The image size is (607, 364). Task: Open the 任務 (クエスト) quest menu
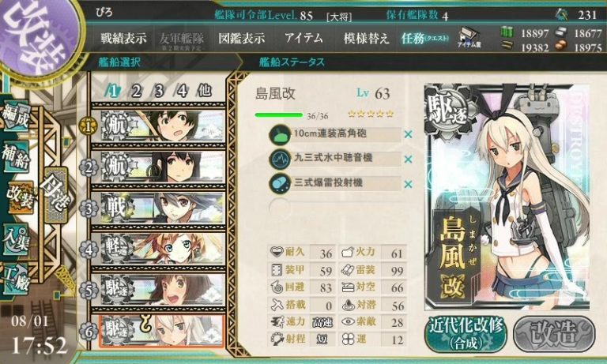pyautogui.click(x=425, y=39)
